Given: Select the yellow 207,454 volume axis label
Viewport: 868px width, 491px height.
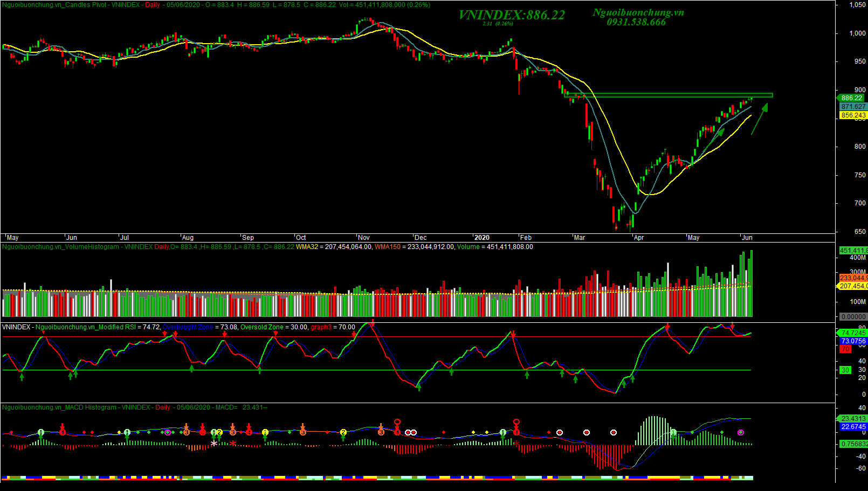Looking at the screenshot, I should point(853,286).
